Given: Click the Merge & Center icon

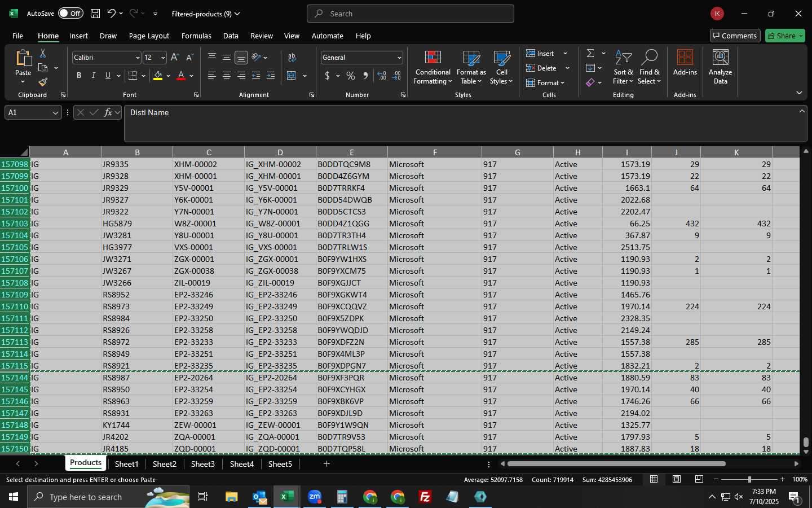Looking at the screenshot, I should (x=292, y=76).
